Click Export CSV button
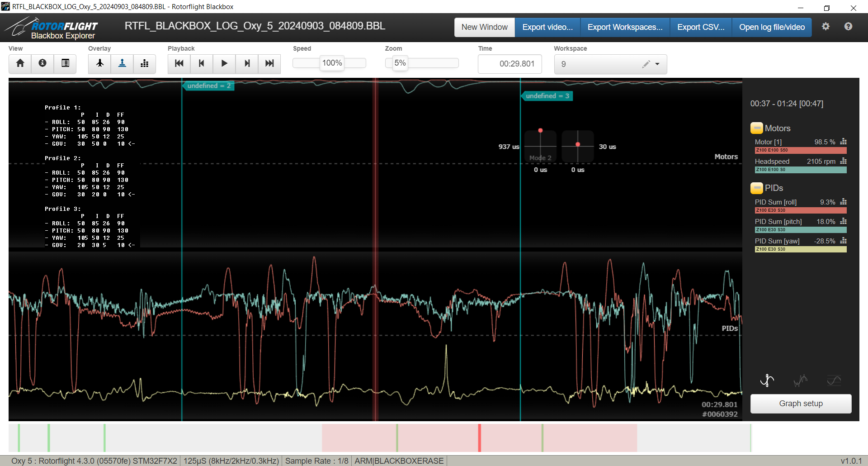The height and width of the screenshot is (466, 868). pos(701,27)
